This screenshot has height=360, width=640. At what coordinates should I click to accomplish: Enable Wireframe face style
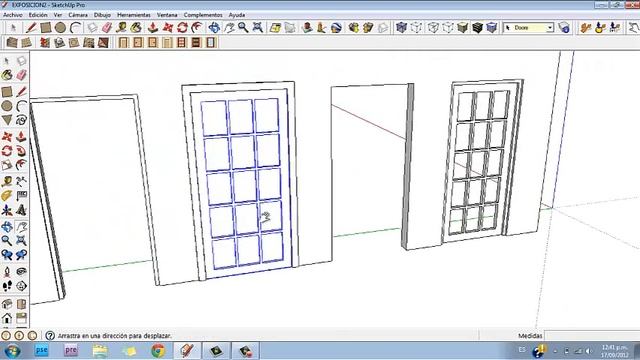point(433,28)
